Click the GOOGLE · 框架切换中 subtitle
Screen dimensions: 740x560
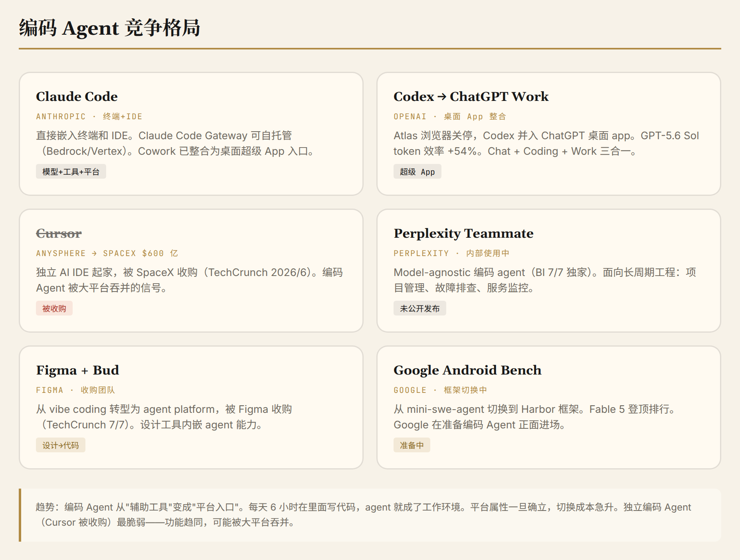[440, 390]
